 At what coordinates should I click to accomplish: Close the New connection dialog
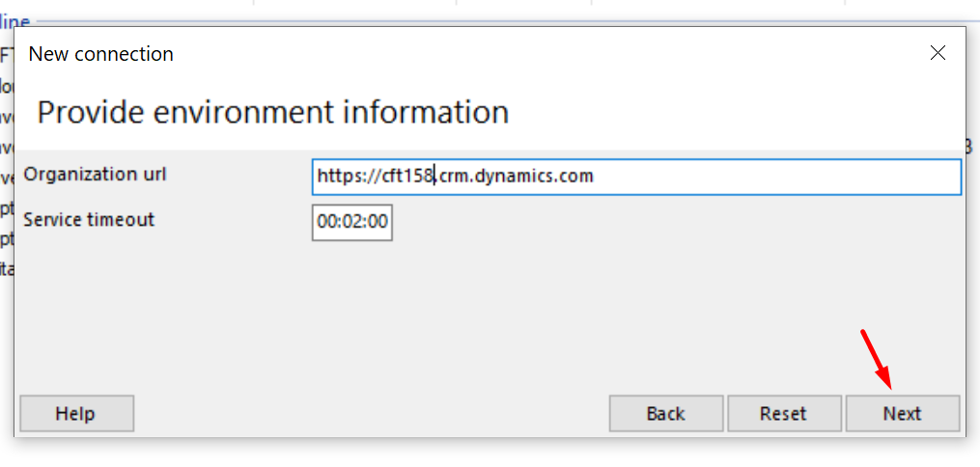(x=938, y=54)
